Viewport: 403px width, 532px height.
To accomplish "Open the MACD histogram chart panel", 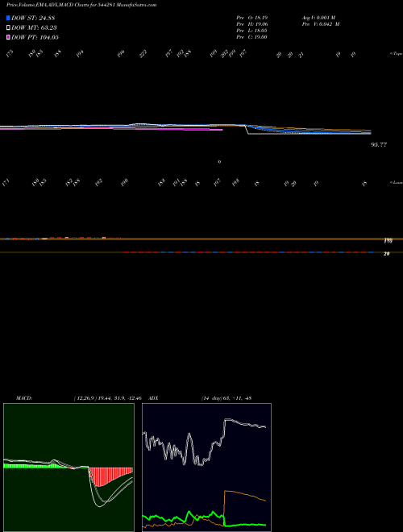I will point(69,468).
